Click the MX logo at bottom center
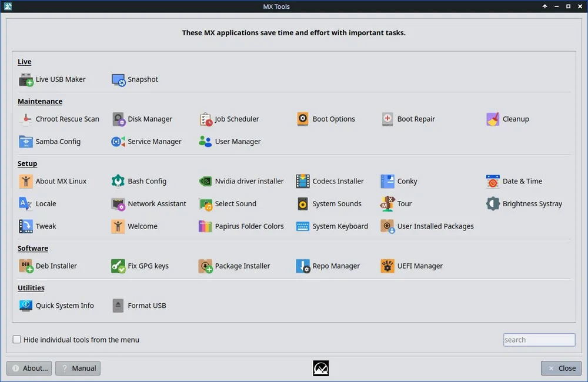 pos(321,368)
